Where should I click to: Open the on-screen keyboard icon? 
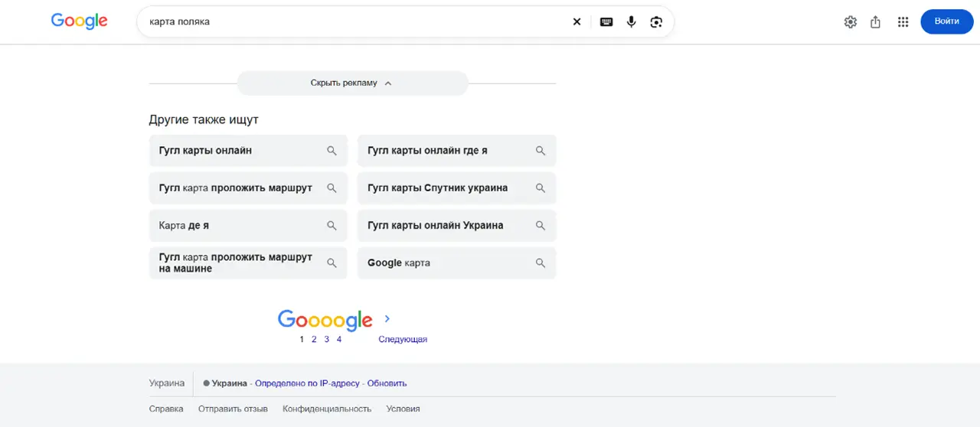pos(606,21)
